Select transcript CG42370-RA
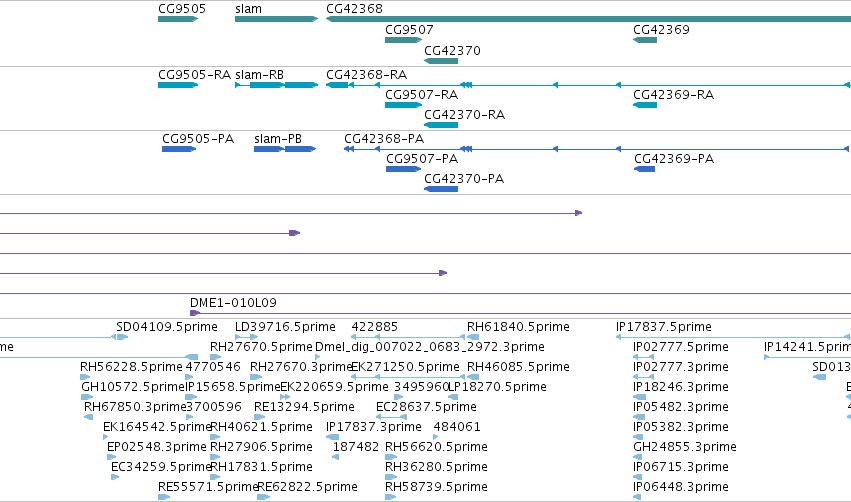 [464, 115]
